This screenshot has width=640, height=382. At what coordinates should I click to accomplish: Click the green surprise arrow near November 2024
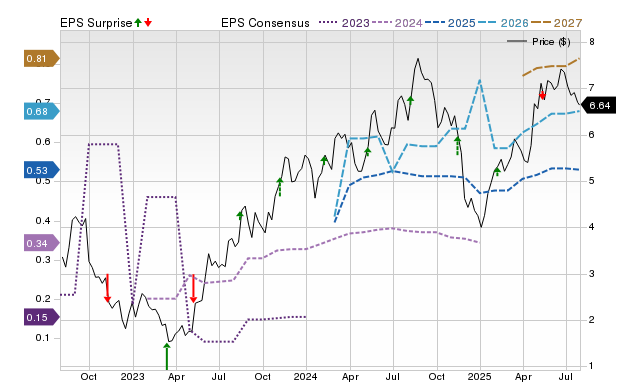click(458, 146)
